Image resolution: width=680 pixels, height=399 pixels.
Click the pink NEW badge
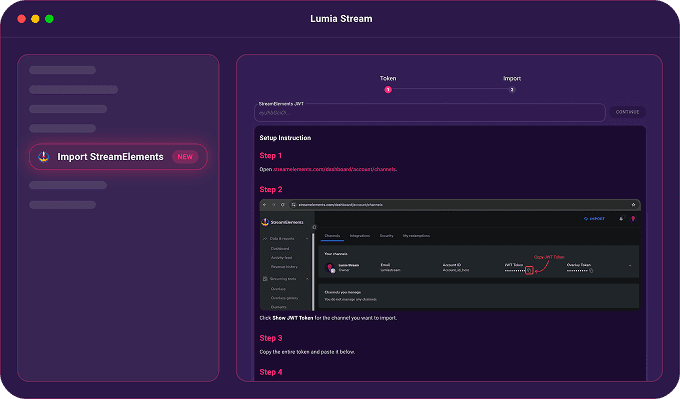(x=185, y=157)
